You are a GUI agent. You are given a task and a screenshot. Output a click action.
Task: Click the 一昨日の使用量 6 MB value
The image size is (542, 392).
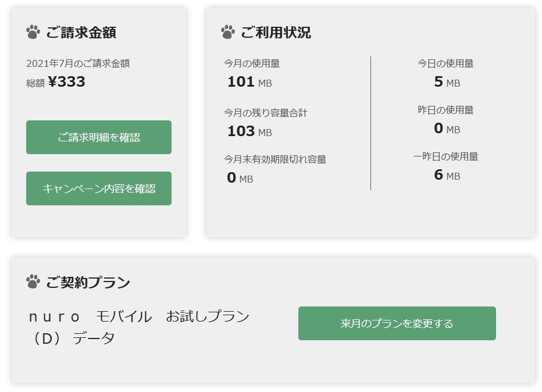(446, 174)
